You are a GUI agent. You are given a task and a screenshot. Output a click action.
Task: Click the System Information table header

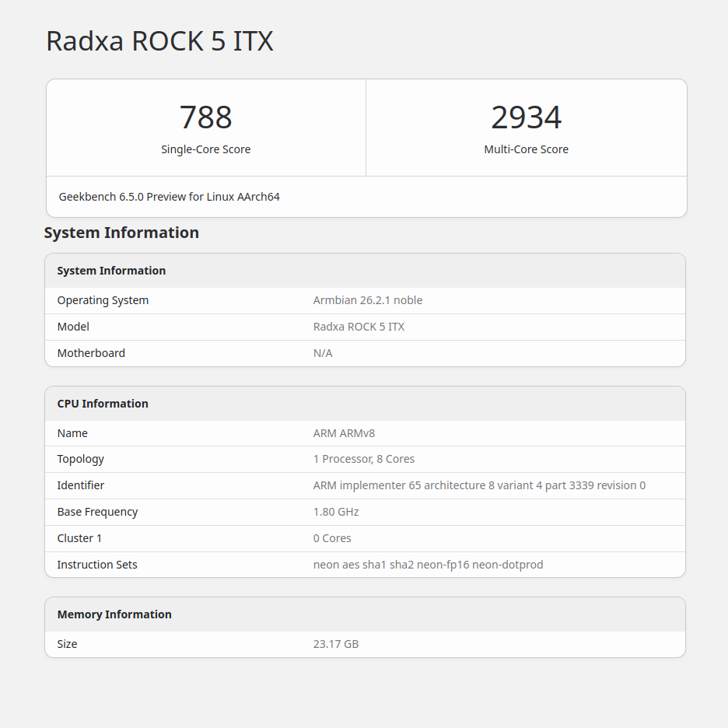[111, 271]
